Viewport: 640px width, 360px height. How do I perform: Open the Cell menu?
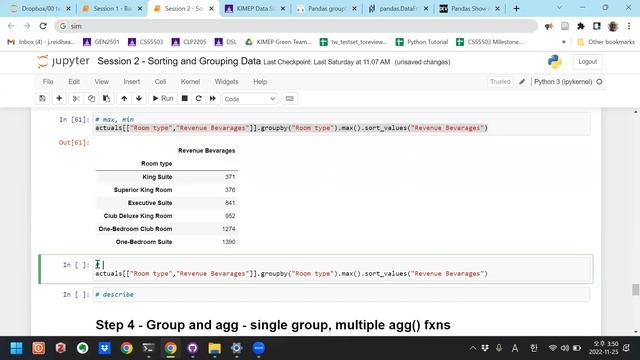160,82
